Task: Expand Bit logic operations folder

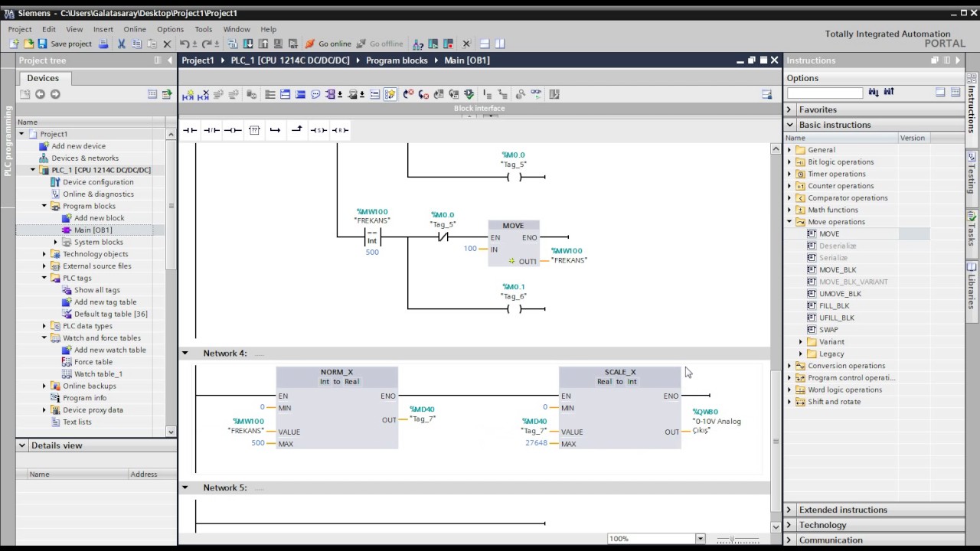Action: [x=789, y=162]
